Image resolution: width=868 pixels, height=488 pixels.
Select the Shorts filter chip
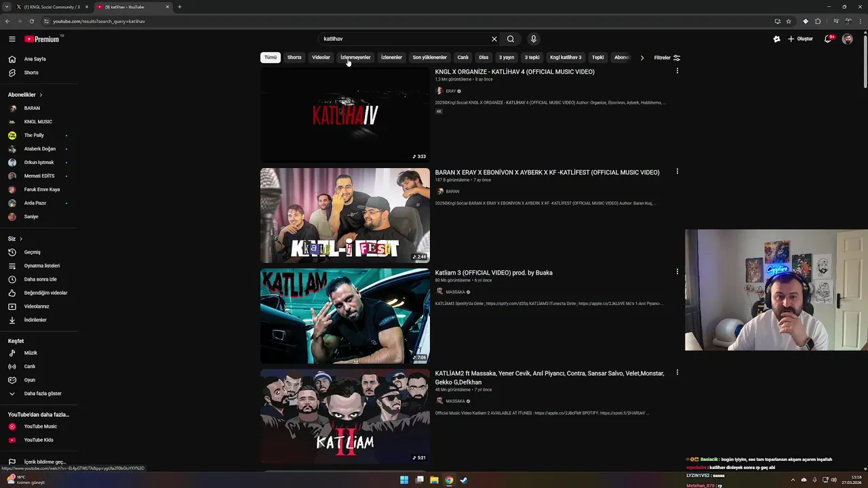click(x=294, y=58)
